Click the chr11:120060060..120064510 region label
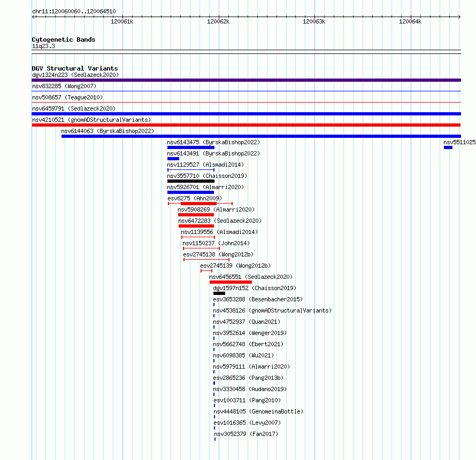 pyautogui.click(x=74, y=12)
